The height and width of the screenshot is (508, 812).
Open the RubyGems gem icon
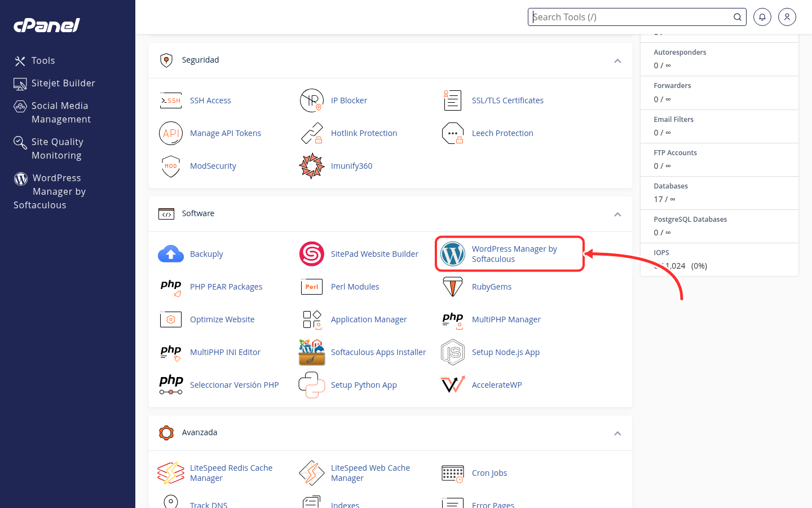(x=453, y=287)
